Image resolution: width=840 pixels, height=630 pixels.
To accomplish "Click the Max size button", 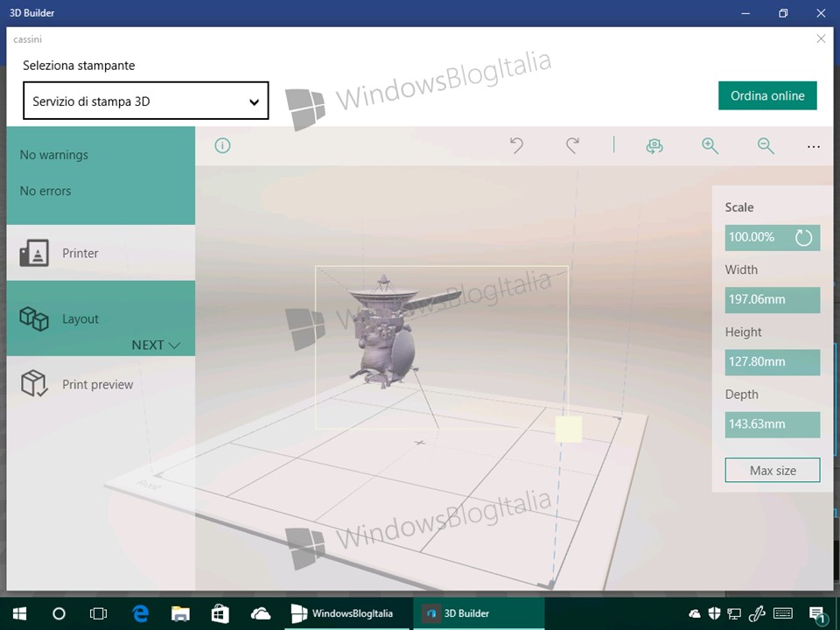I will (x=773, y=471).
